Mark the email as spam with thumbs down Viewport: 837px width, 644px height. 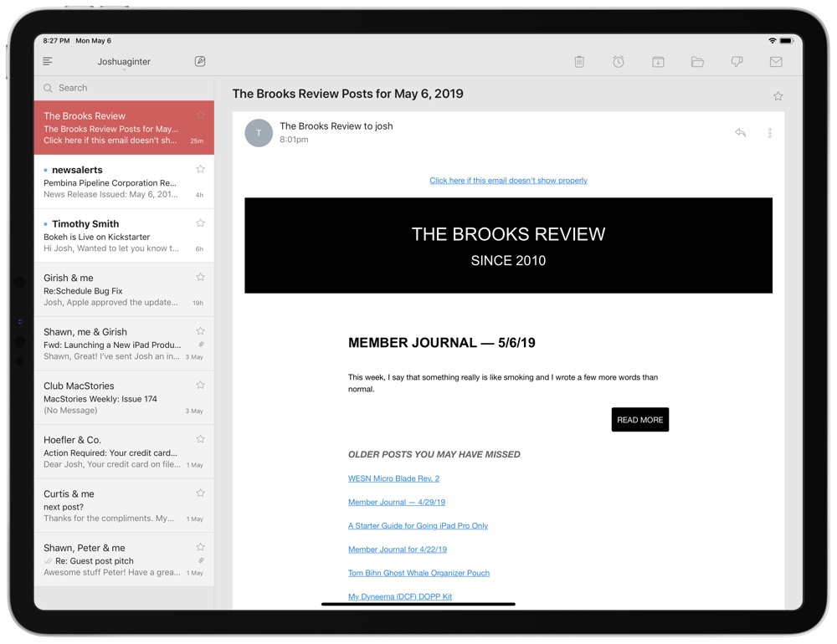737,61
